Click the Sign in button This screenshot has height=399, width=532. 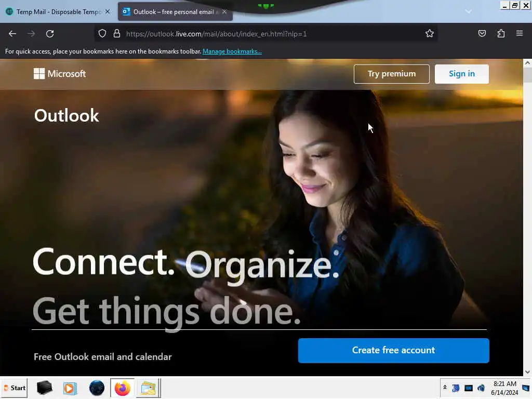click(462, 74)
